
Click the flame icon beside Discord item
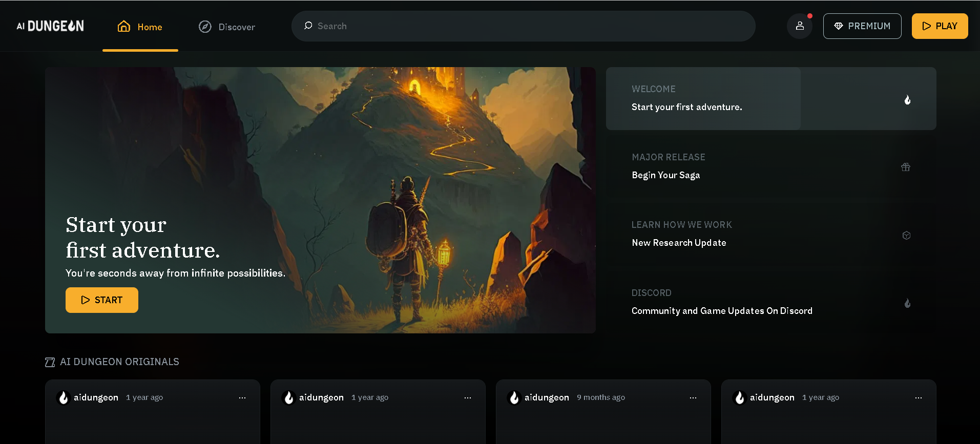pos(907,303)
